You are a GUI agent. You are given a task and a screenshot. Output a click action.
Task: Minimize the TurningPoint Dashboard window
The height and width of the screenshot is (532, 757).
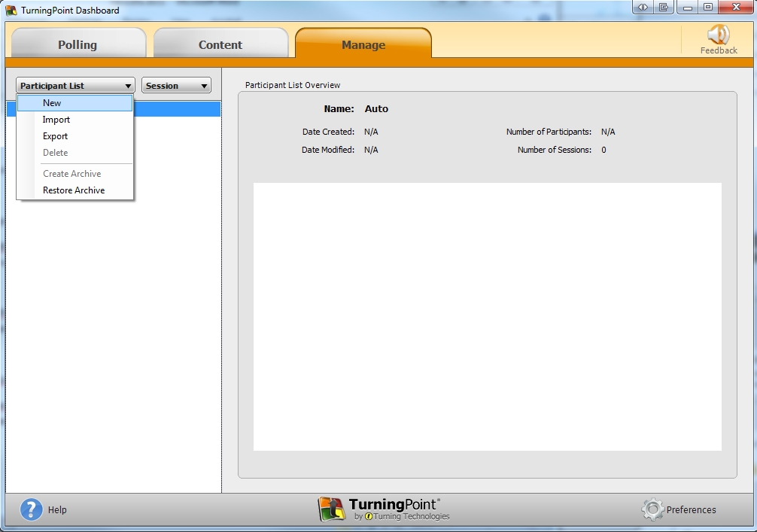[x=688, y=8]
